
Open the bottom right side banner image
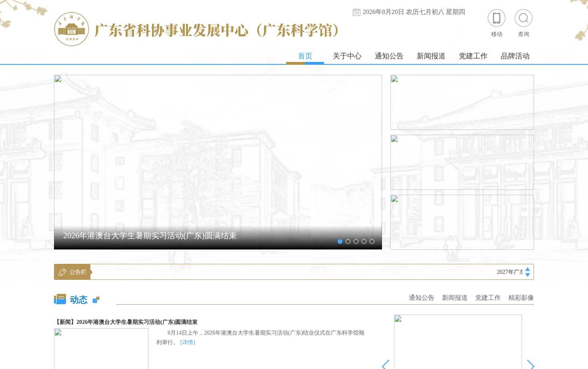(462, 222)
